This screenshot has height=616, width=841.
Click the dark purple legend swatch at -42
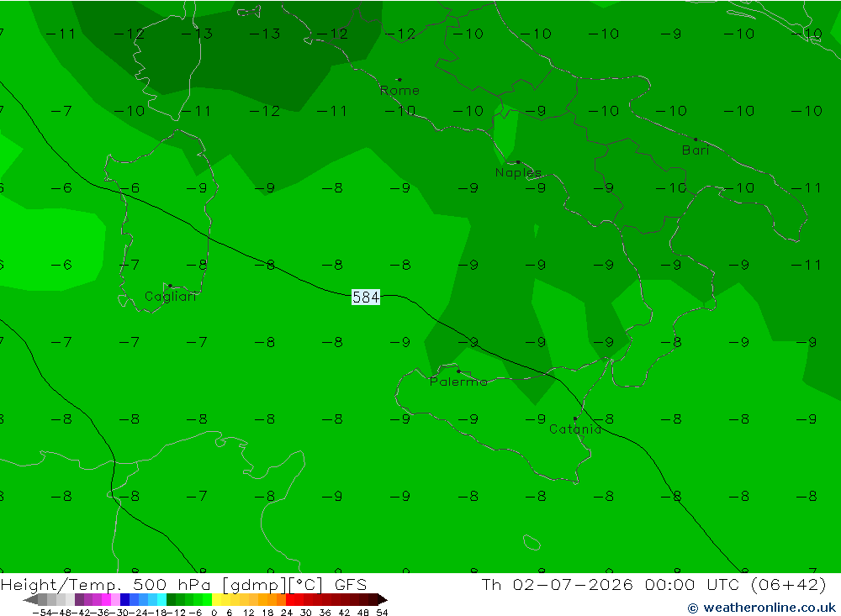pyautogui.click(x=79, y=599)
